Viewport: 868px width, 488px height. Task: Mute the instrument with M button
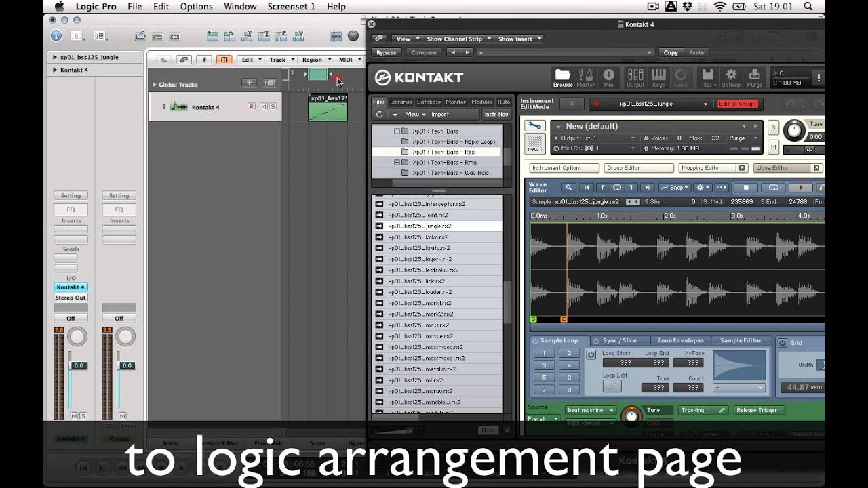[773, 147]
